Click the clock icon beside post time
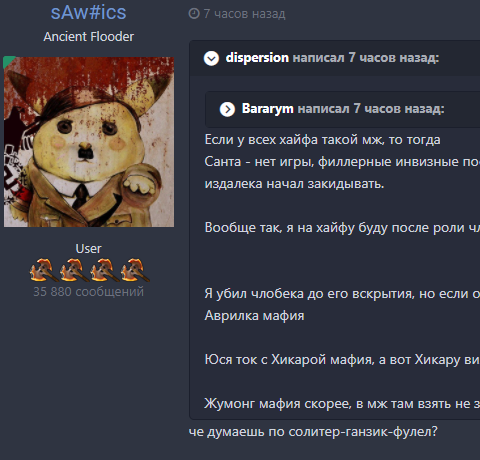Viewport: 480px width, 460px height. (194, 14)
